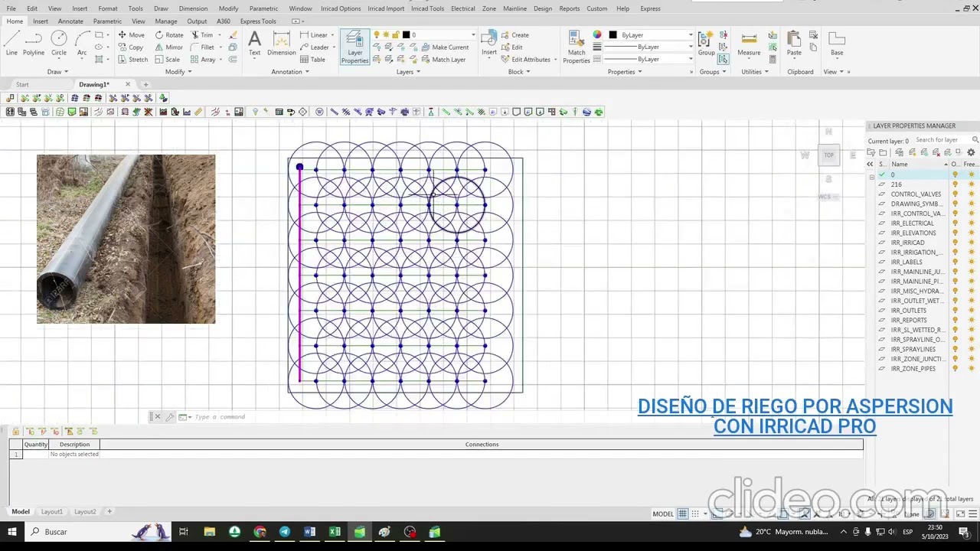Open the Mainline menu

(x=514, y=8)
